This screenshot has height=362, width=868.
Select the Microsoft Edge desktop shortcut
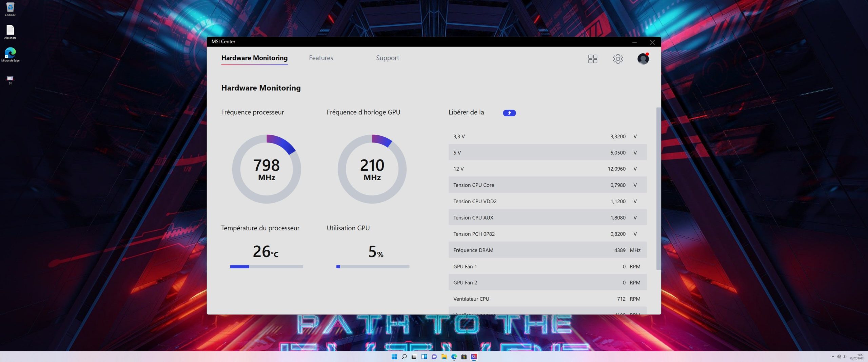10,55
